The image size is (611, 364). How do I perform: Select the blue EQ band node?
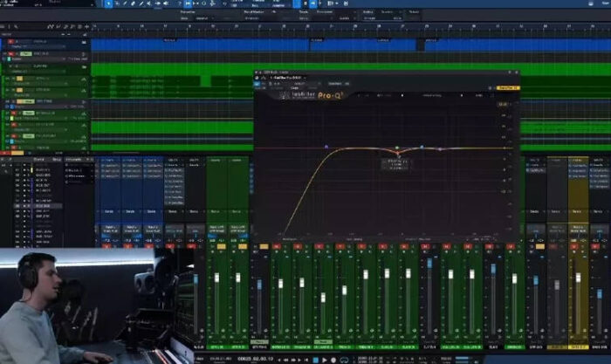tap(422, 148)
